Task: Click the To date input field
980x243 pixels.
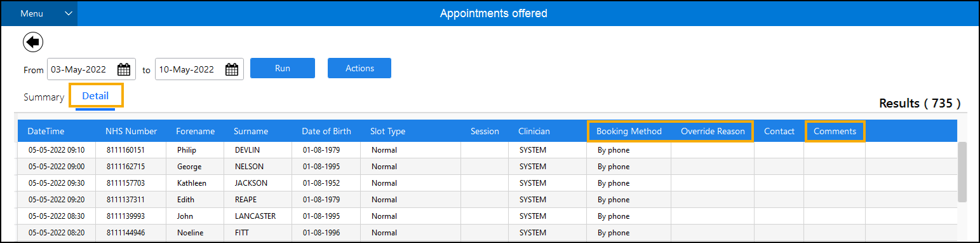Action: point(189,69)
